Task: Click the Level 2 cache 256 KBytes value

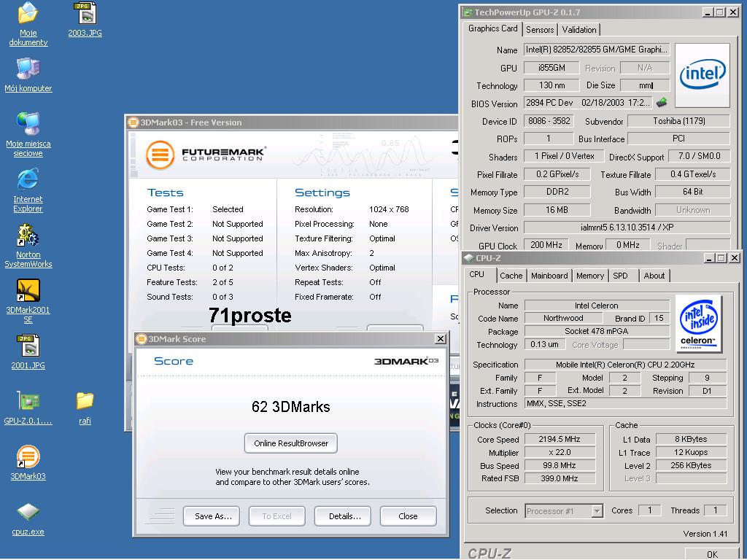Action: tap(691, 465)
